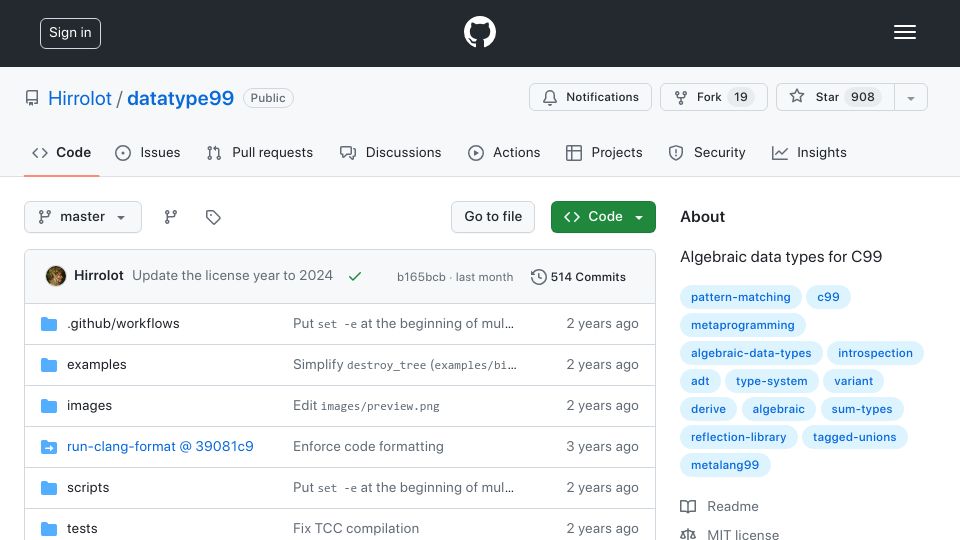Open the run-clang-format submodule
The height and width of the screenshot is (540, 960).
point(160,446)
